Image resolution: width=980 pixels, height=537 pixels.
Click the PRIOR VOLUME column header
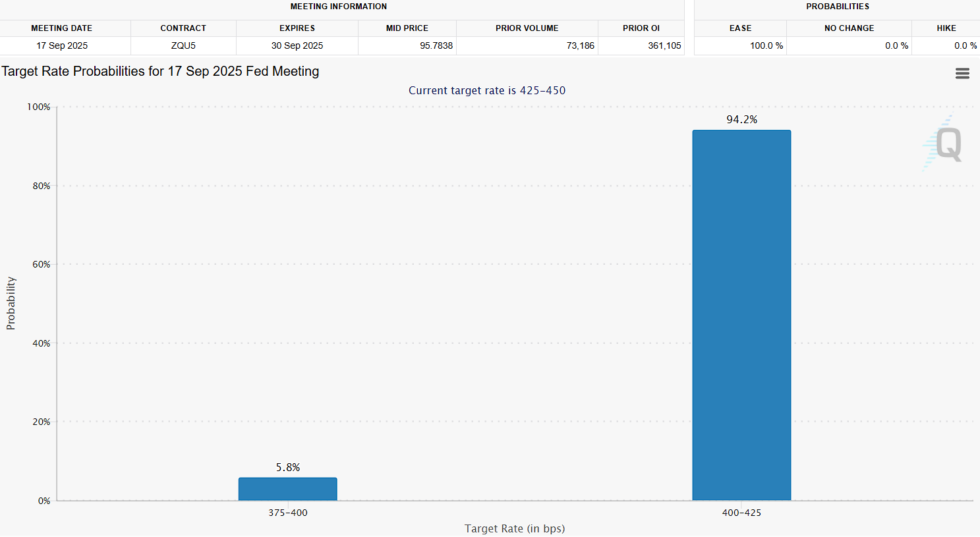[x=527, y=28]
